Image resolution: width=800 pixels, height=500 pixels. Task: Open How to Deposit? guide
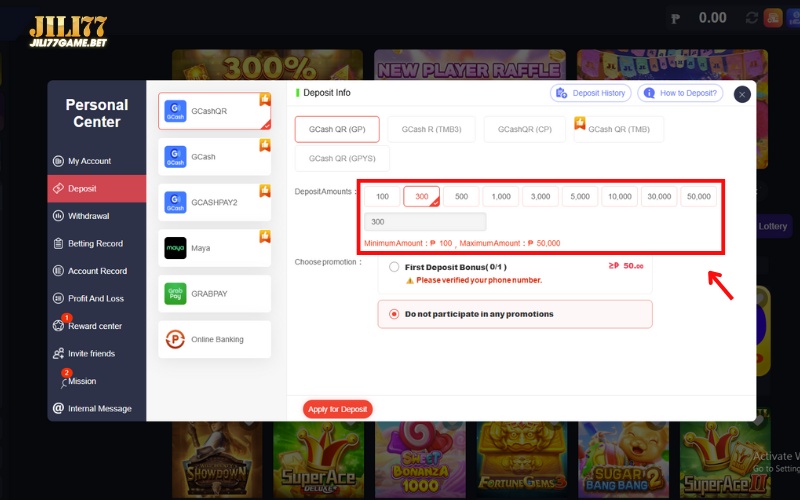680,93
